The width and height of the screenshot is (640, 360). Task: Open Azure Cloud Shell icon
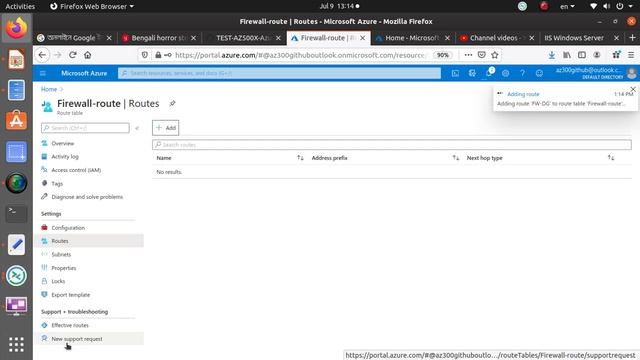point(455,73)
